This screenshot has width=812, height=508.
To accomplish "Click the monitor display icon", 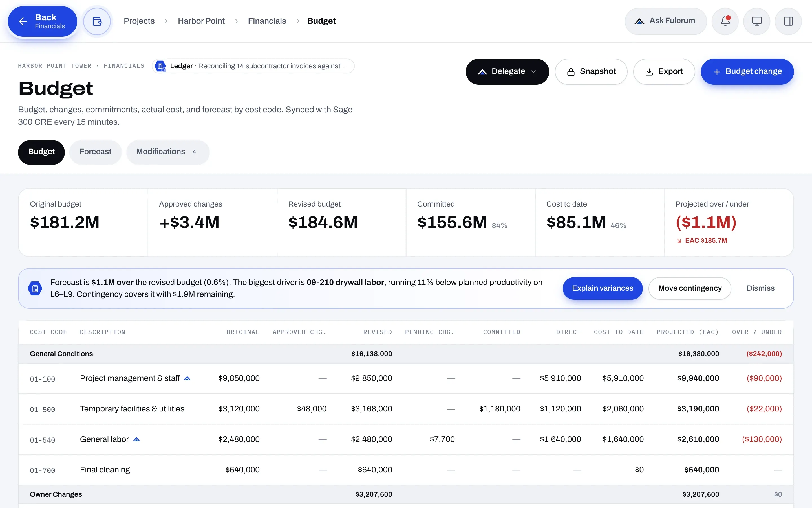I will coord(757,21).
